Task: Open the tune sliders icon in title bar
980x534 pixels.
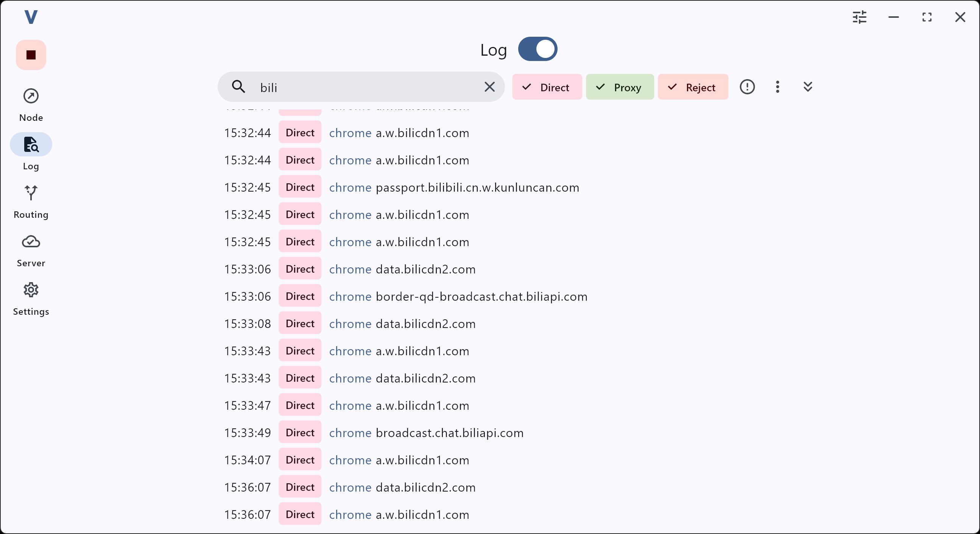Action: (859, 17)
